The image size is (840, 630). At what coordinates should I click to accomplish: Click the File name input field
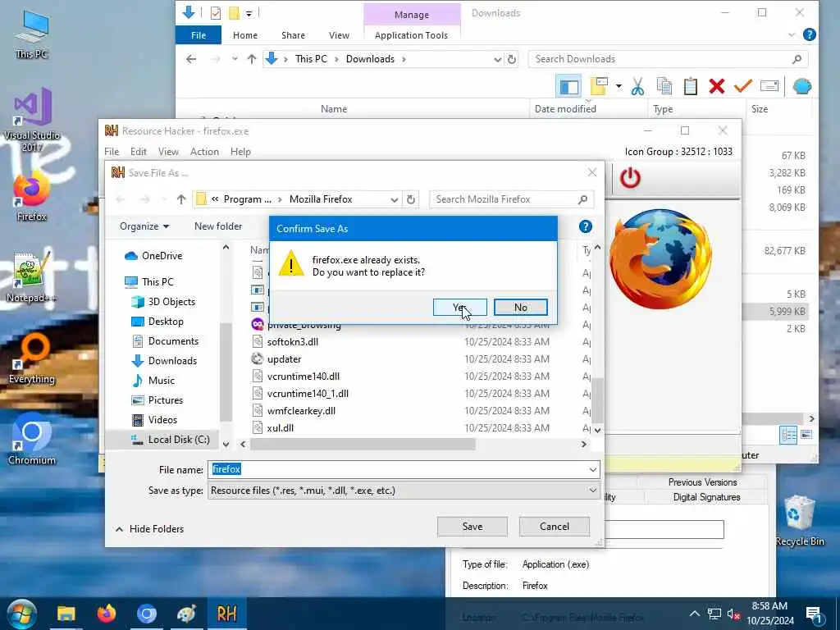397,470
